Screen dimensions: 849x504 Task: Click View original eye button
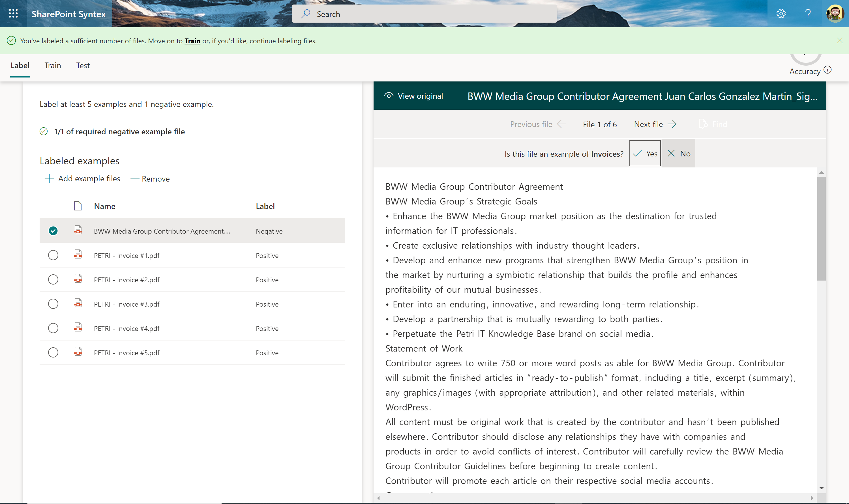pyautogui.click(x=413, y=96)
